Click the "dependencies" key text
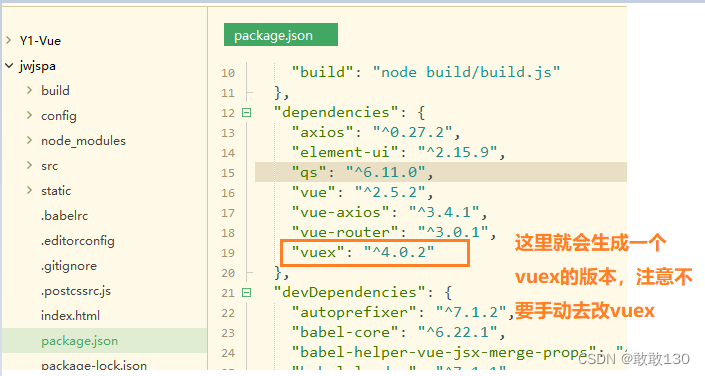705x376 pixels. 336,112
